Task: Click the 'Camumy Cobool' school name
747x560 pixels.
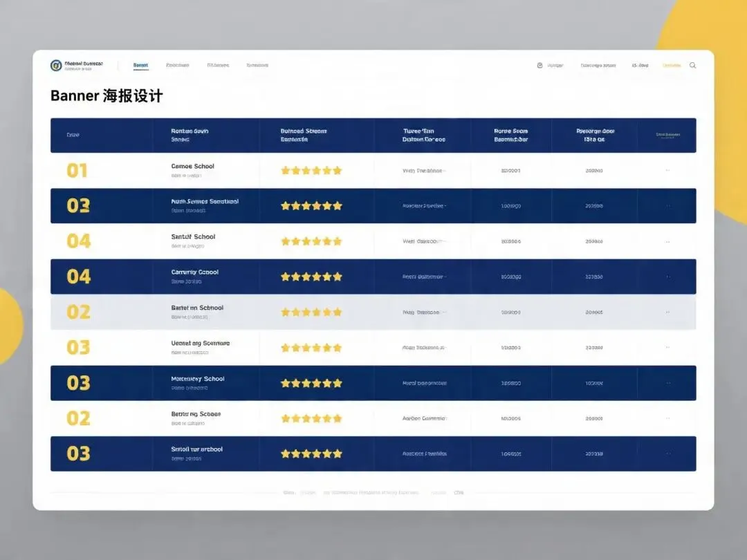Action: coord(195,272)
